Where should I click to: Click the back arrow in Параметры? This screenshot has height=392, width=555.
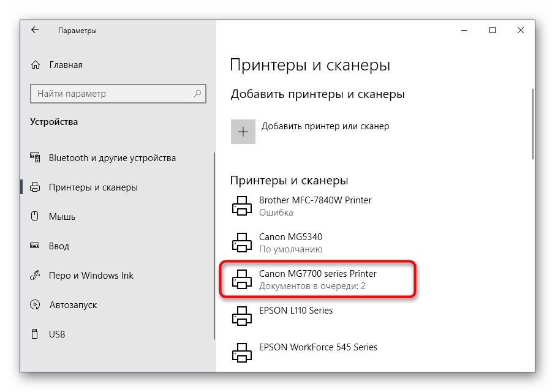click(35, 29)
